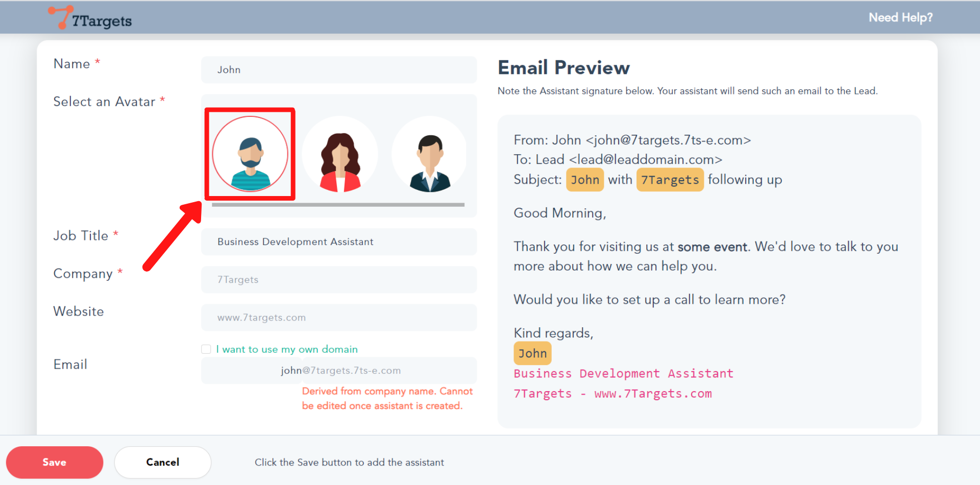Click the Website field with www.7targets.com
Image resolution: width=980 pixels, height=485 pixels.
(338, 318)
